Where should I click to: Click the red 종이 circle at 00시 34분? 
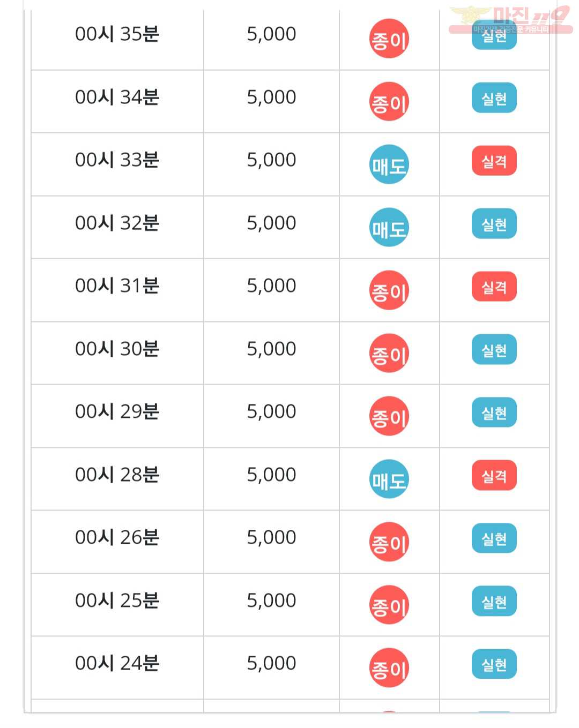(x=389, y=101)
